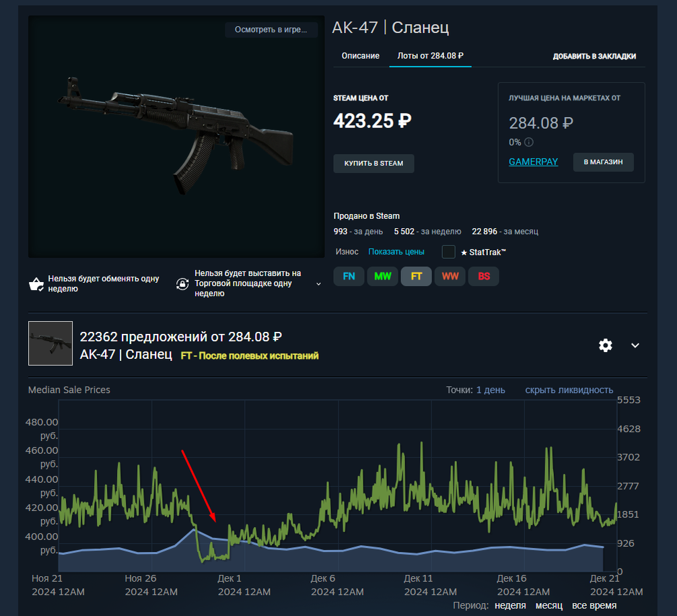Set chart period to 'все время'
Screen dimensions: 677x616
tap(594, 606)
